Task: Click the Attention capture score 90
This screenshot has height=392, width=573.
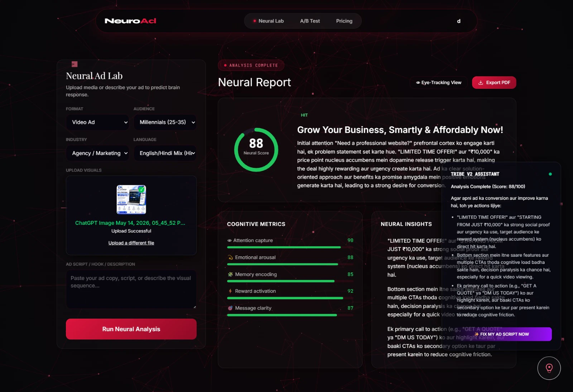Action: [x=350, y=241]
